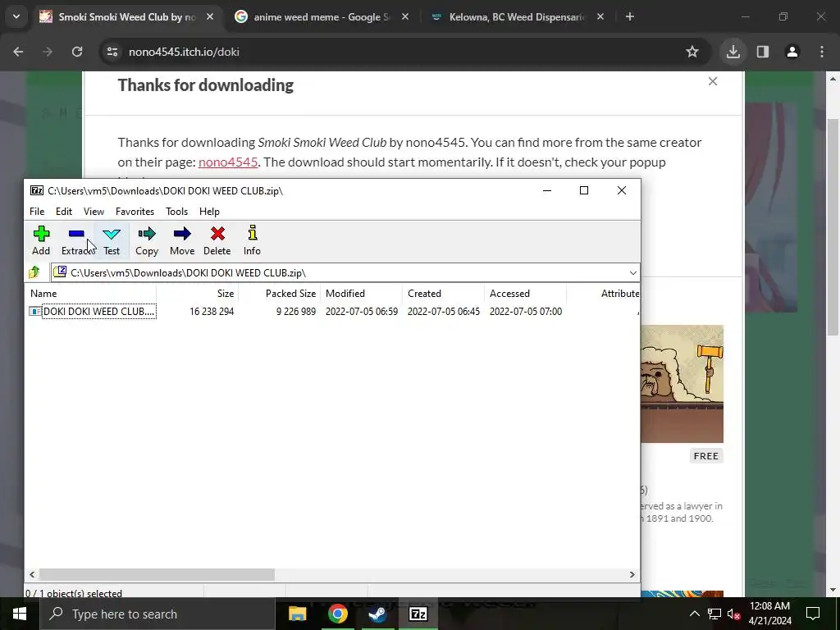This screenshot has width=840, height=630.
Task: Close the Kelowna Weed Dispensaries tab
Action: click(600, 16)
